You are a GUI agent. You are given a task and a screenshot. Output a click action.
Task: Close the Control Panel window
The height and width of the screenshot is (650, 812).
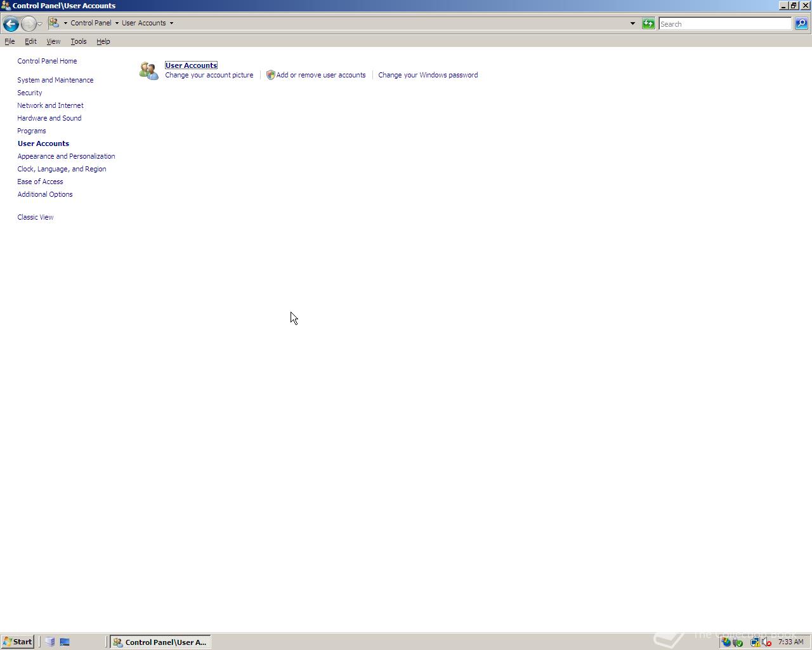pyautogui.click(x=806, y=5)
